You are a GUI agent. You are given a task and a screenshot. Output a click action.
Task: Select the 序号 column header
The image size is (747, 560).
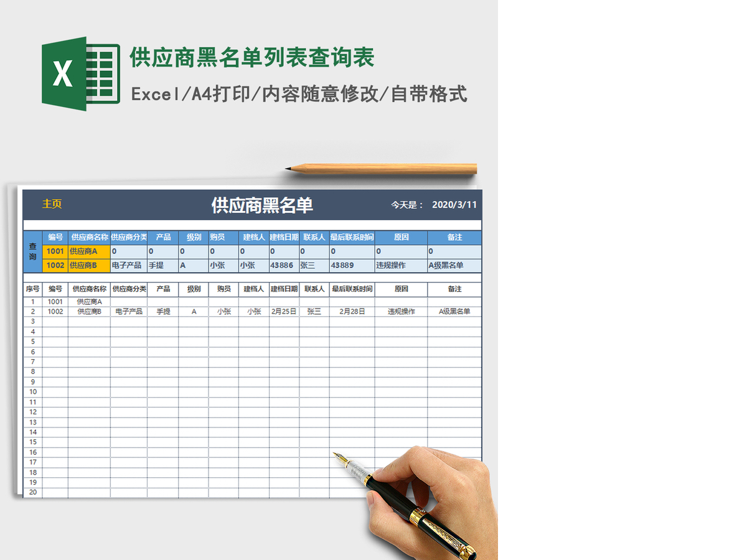[x=33, y=289]
